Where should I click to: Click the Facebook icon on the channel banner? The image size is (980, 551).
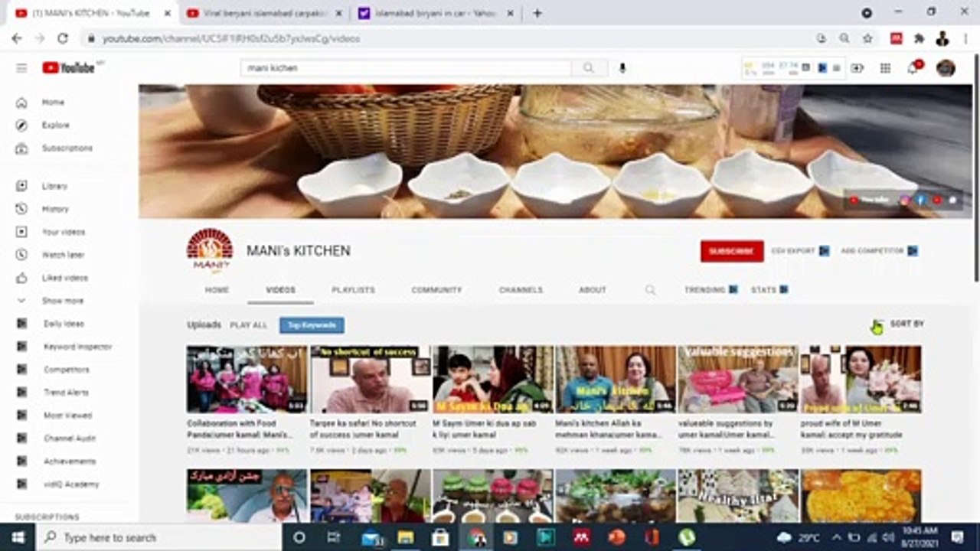[921, 200]
